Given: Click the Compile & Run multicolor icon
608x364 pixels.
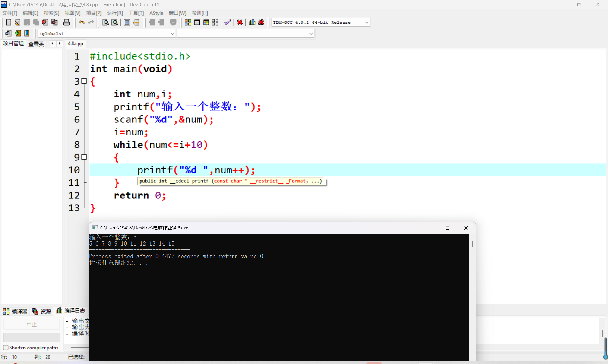Looking at the screenshot, I should tap(206, 22).
